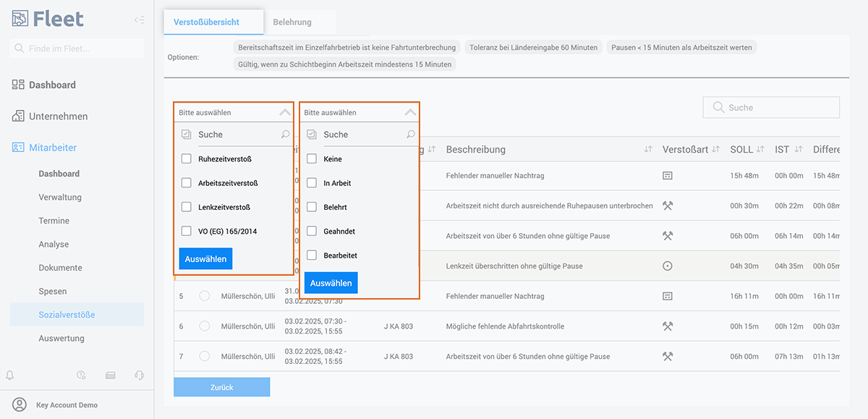Open Termine in the sidebar
Image resolution: width=868 pixels, height=419 pixels.
[54, 221]
